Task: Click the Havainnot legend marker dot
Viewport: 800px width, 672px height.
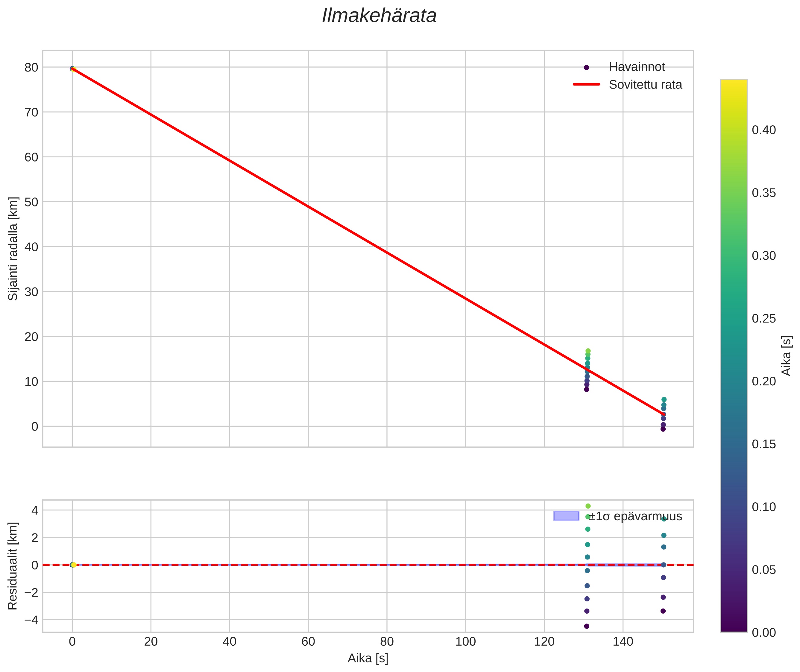Action: click(586, 67)
